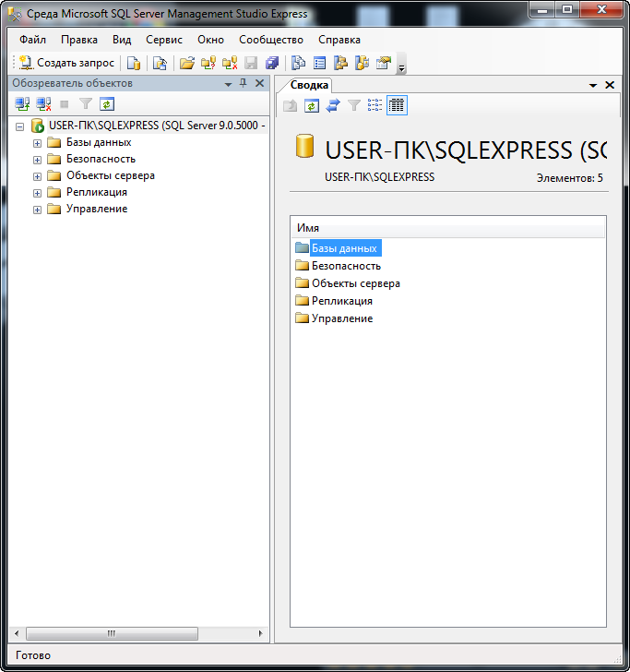Select Безопасность in Сводка list
The height and width of the screenshot is (672, 630).
click(x=346, y=266)
